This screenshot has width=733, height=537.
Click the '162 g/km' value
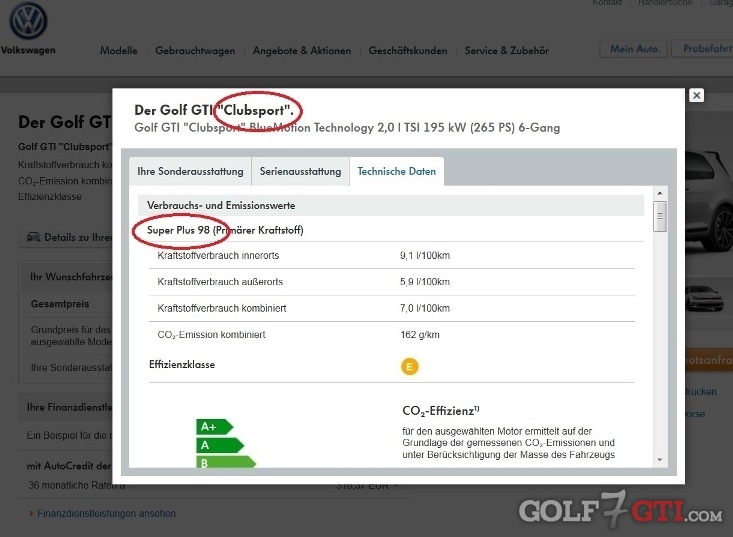point(420,335)
